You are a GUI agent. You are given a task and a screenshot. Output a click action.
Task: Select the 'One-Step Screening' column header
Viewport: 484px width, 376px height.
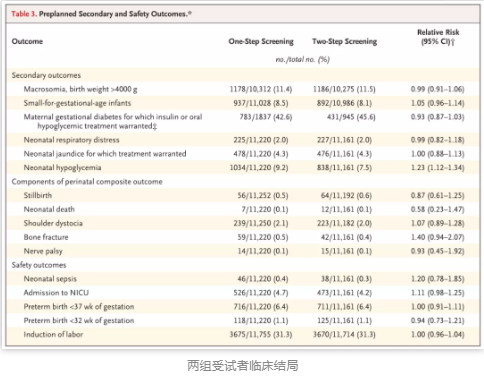(261, 41)
